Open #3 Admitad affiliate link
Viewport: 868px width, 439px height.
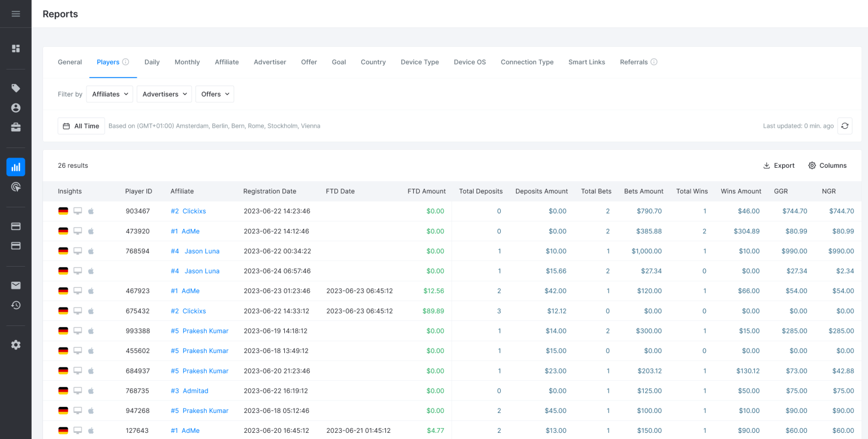pyautogui.click(x=189, y=390)
